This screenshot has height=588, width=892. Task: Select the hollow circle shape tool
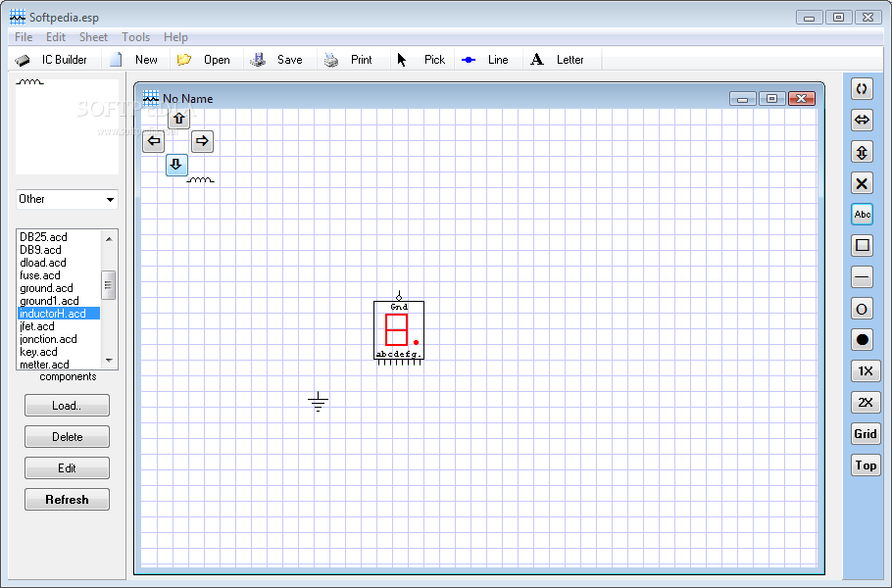862,309
